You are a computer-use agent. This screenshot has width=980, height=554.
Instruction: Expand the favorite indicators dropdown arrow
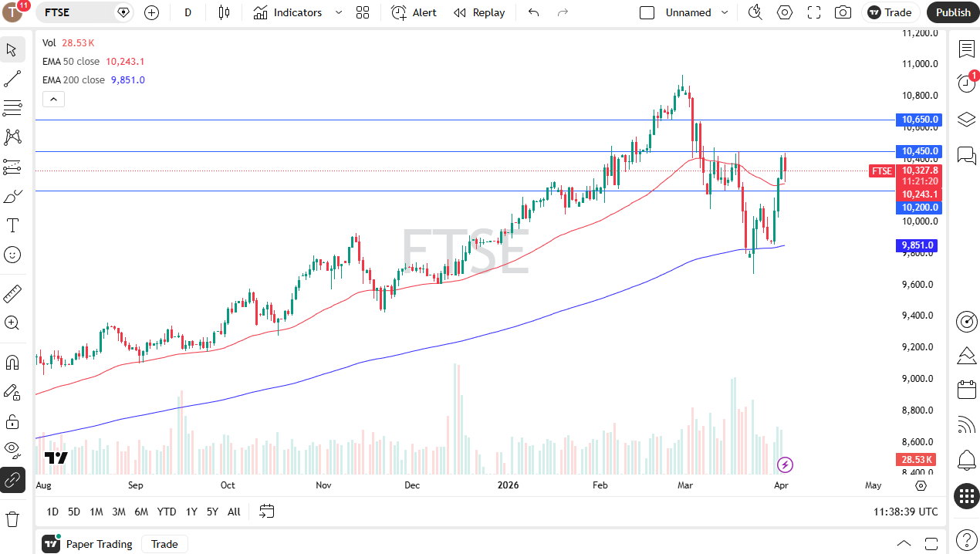pyautogui.click(x=339, y=12)
